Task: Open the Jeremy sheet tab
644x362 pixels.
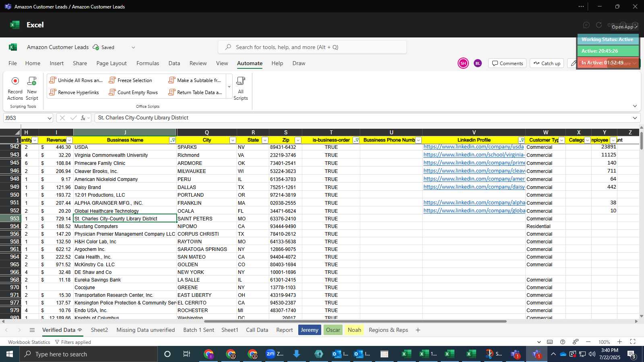Action: [x=310, y=330]
